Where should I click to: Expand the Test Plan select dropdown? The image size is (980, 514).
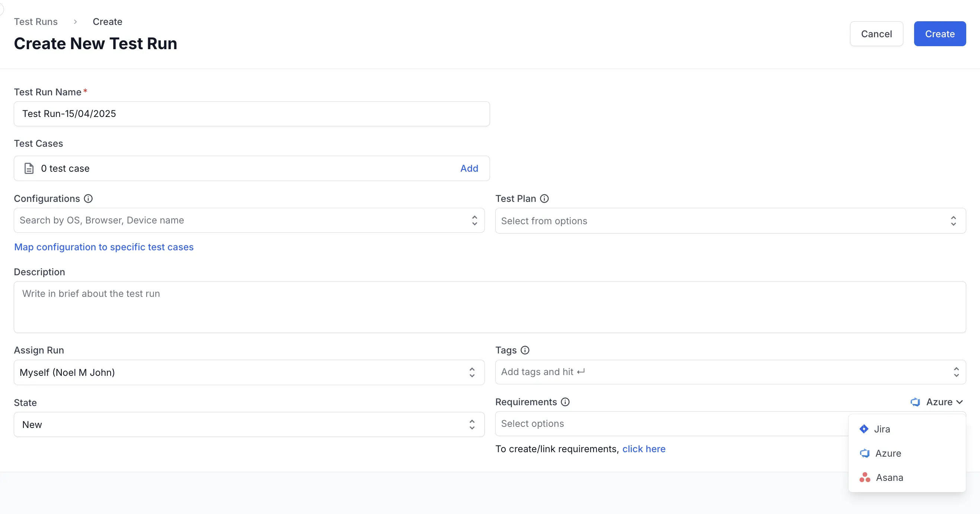pyautogui.click(x=730, y=220)
